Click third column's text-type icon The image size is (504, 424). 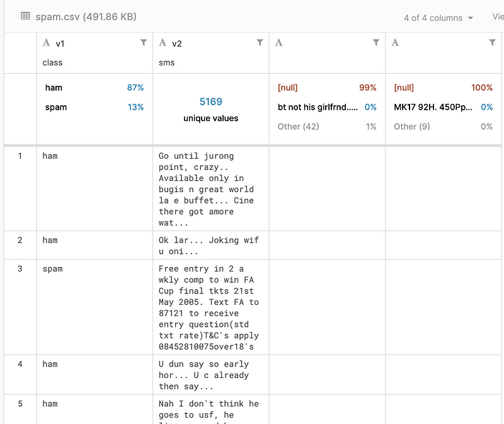pyautogui.click(x=279, y=43)
